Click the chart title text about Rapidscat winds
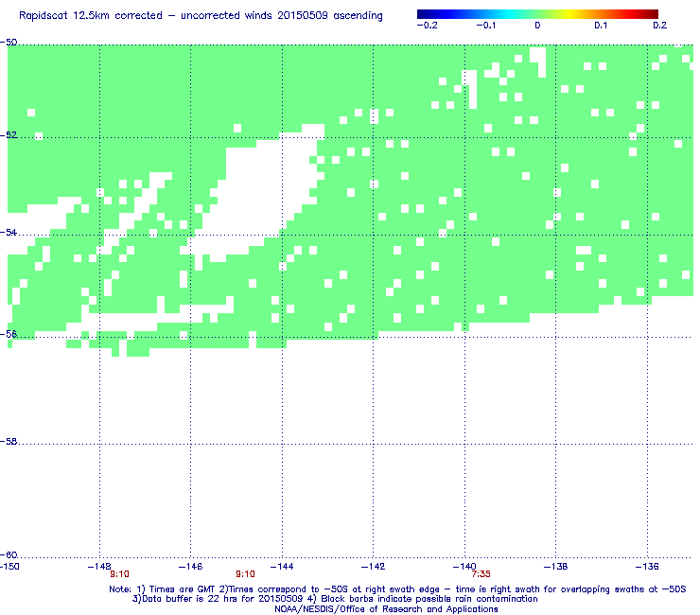 201,16
